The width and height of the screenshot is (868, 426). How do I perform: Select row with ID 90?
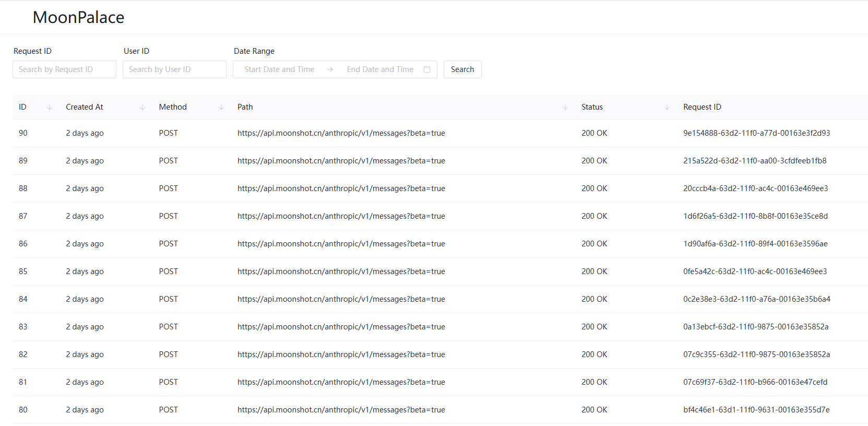click(x=440, y=133)
